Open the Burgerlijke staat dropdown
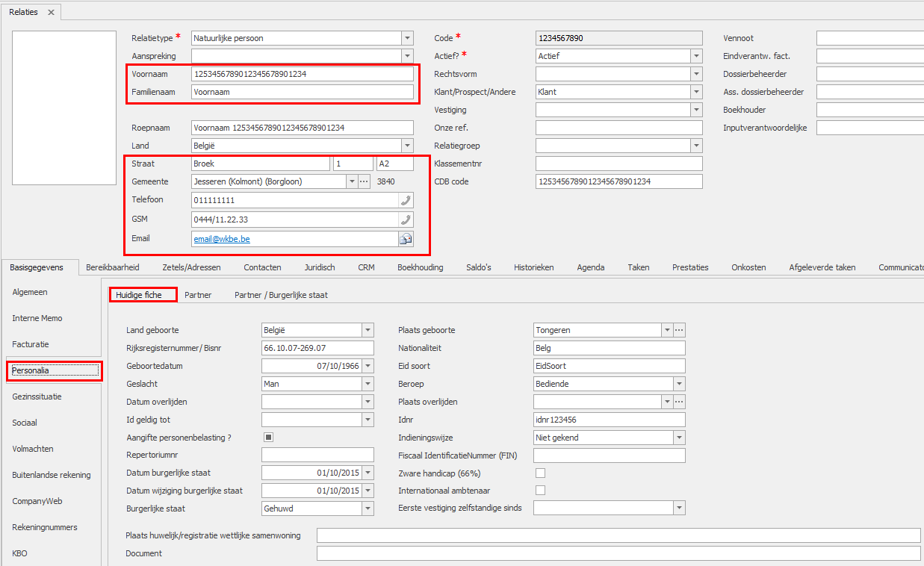The width and height of the screenshot is (924, 566). [x=367, y=509]
